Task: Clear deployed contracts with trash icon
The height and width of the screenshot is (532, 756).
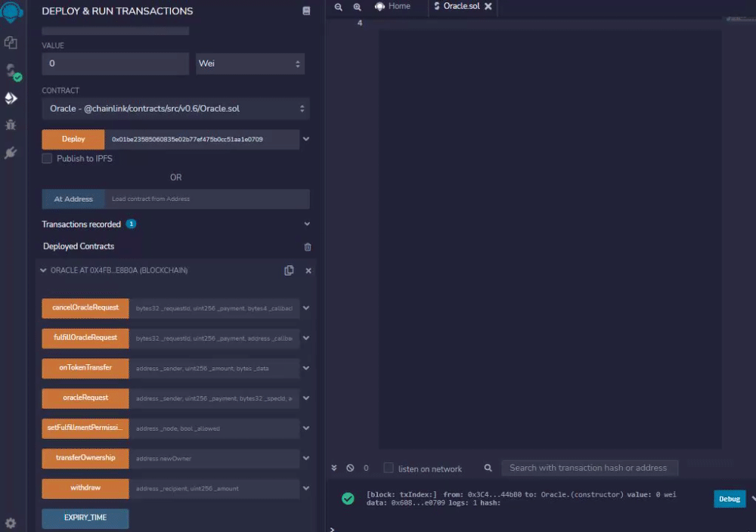Action: pos(308,246)
